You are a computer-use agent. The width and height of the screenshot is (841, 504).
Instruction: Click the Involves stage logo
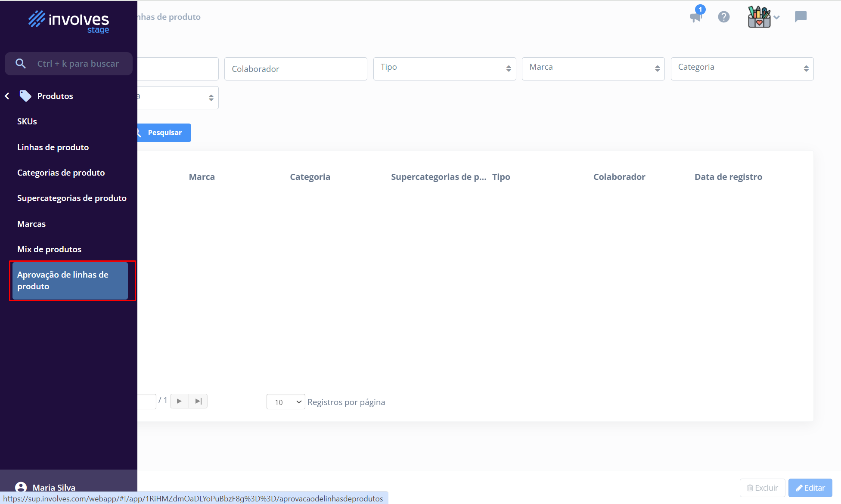[69, 21]
